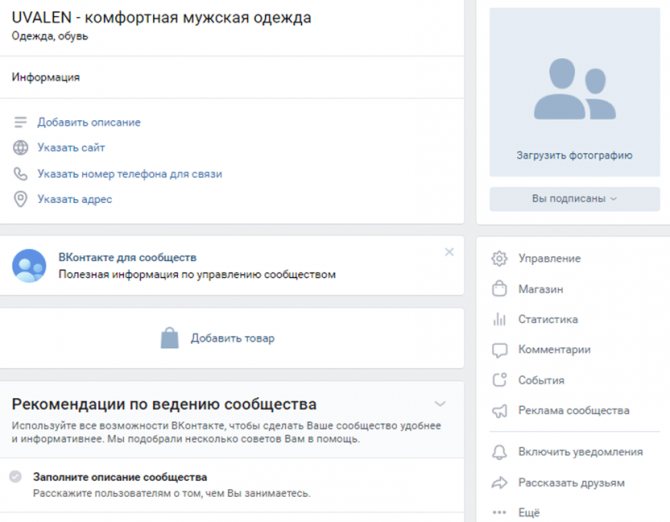
Task: Open the Магазин menu item
Action: [x=541, y=289]
